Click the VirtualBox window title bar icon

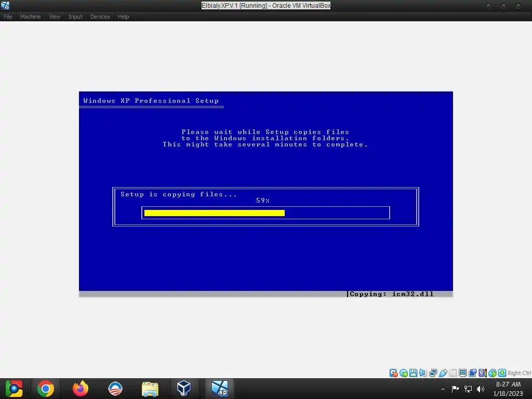click(x=5, y=5)
